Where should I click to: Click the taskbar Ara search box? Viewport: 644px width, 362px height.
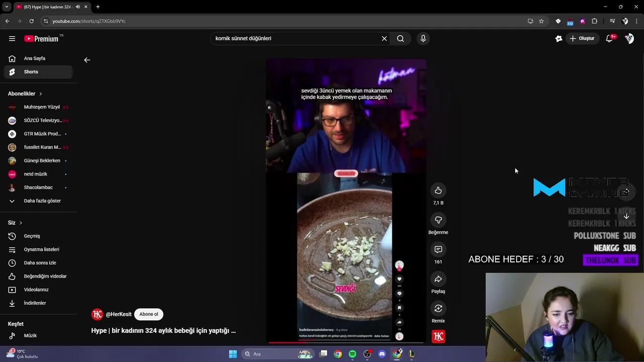(278, 354)
